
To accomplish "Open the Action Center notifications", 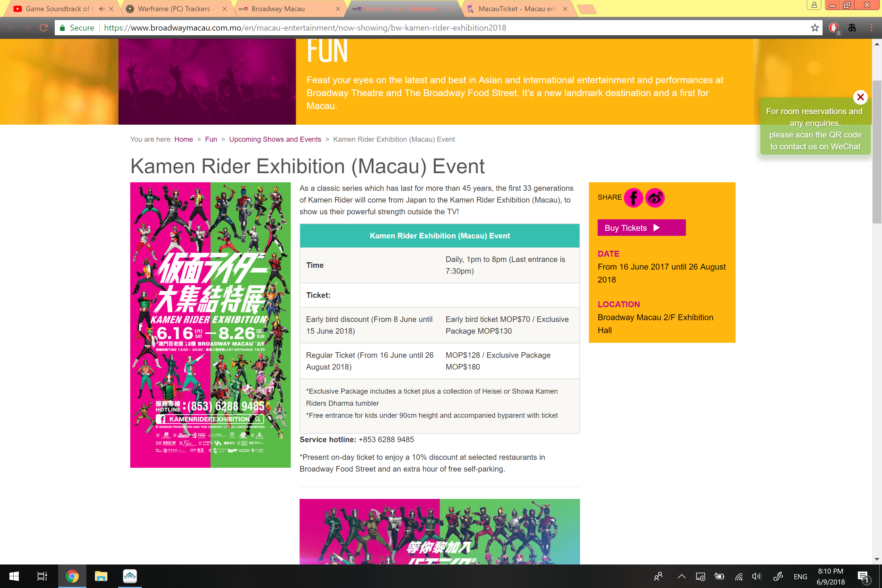I will [864, 577].
